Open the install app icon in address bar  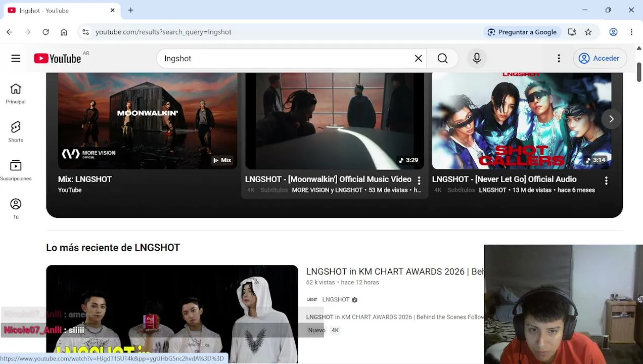[572, 32]
